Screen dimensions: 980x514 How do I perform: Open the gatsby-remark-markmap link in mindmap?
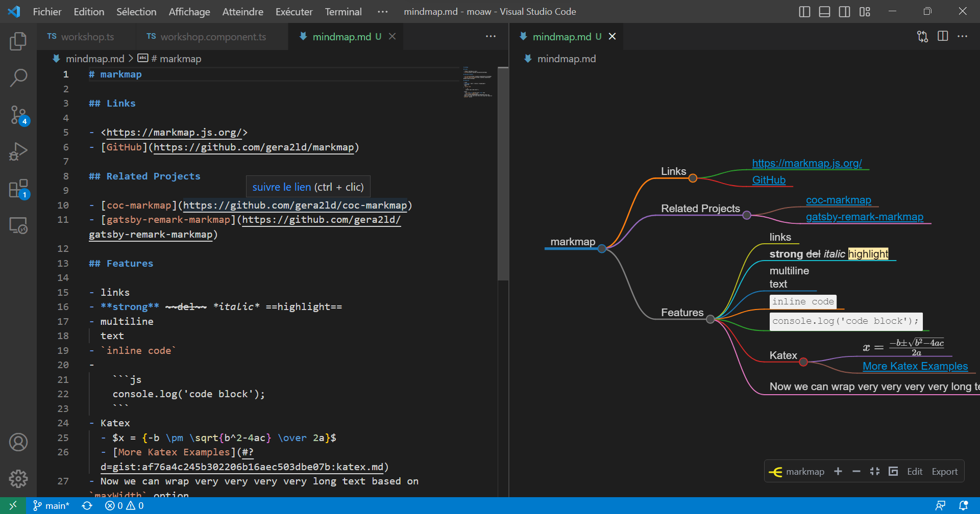tap(865, 217)
